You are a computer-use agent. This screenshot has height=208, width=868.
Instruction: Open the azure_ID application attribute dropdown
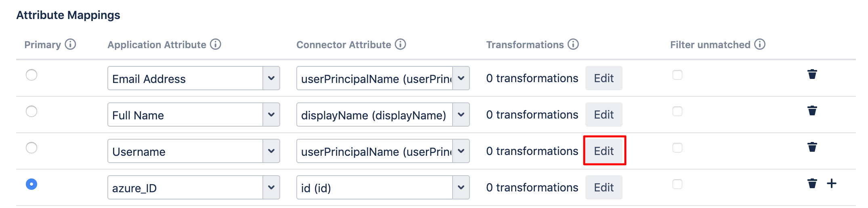(193, 187)
